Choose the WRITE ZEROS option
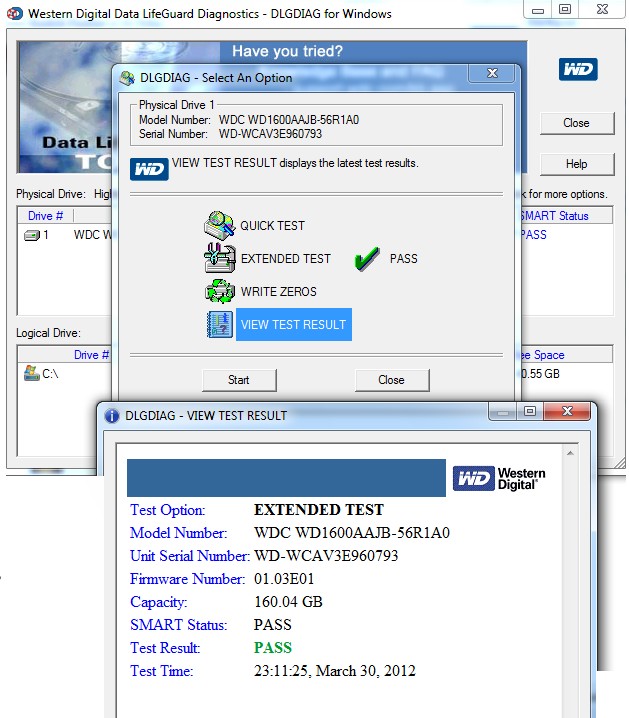Image resolution: width=629 pixels, height=718 pixels. [278, 292]
